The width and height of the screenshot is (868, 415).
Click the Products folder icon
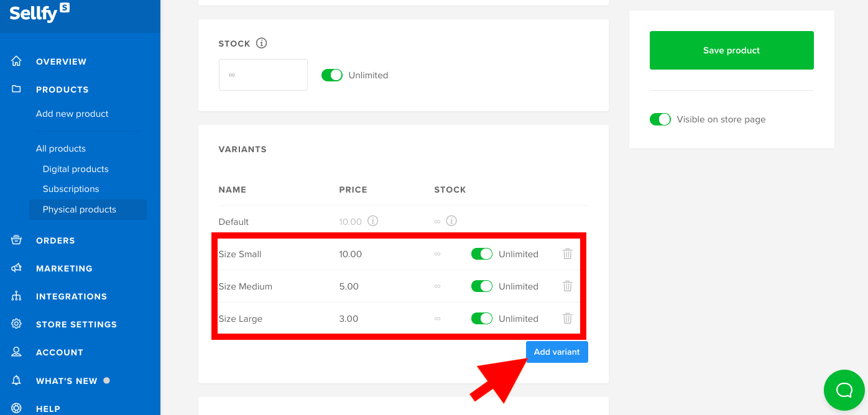click(17, 89)
